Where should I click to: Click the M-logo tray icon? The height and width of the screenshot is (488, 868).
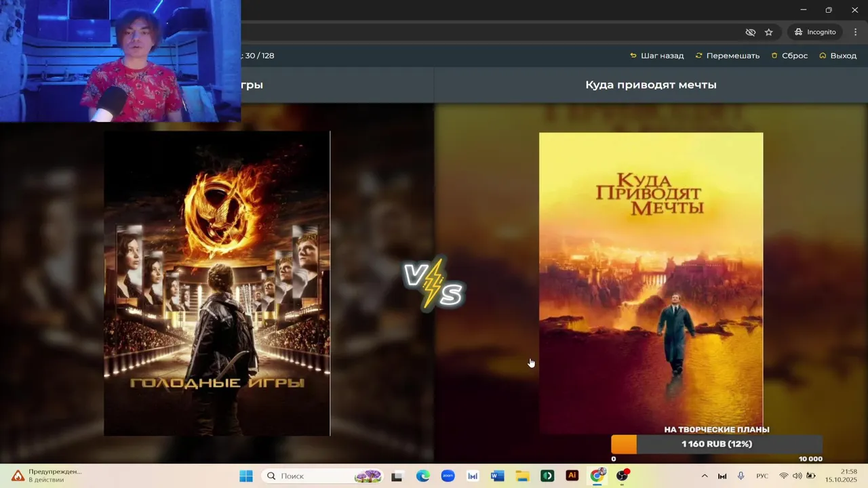click(722, 476)
